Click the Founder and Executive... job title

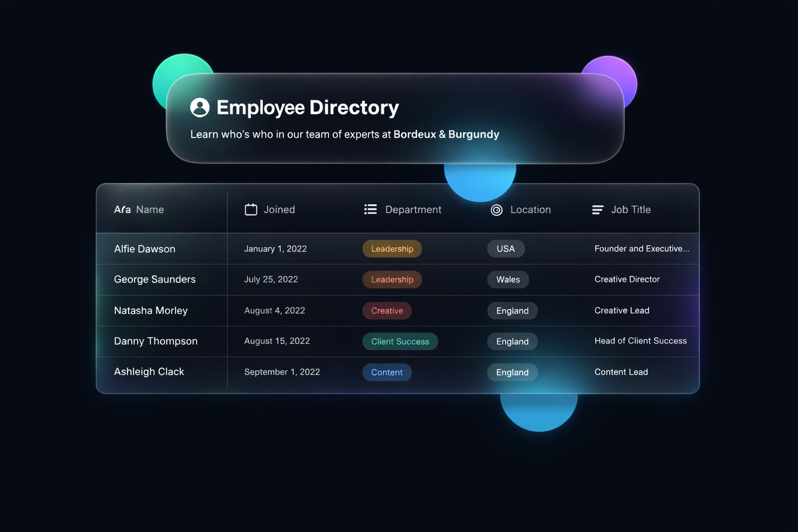(x=642, y=248)
